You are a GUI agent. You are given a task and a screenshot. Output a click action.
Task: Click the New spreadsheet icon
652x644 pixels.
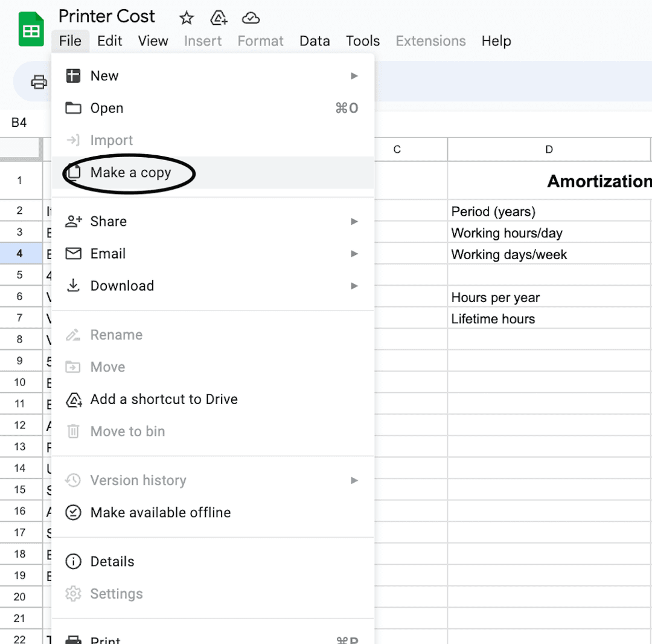point(73,76)
